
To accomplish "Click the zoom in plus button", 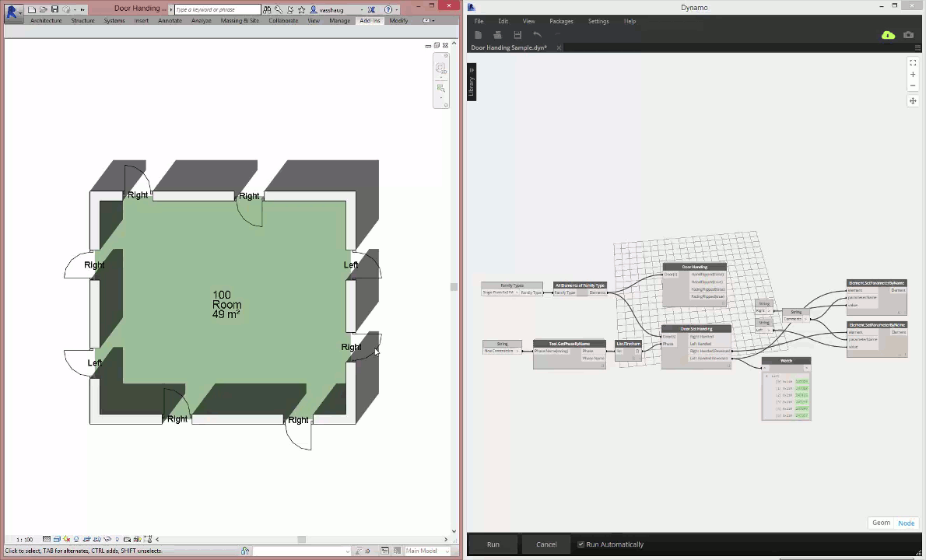I will coord(913,75).
